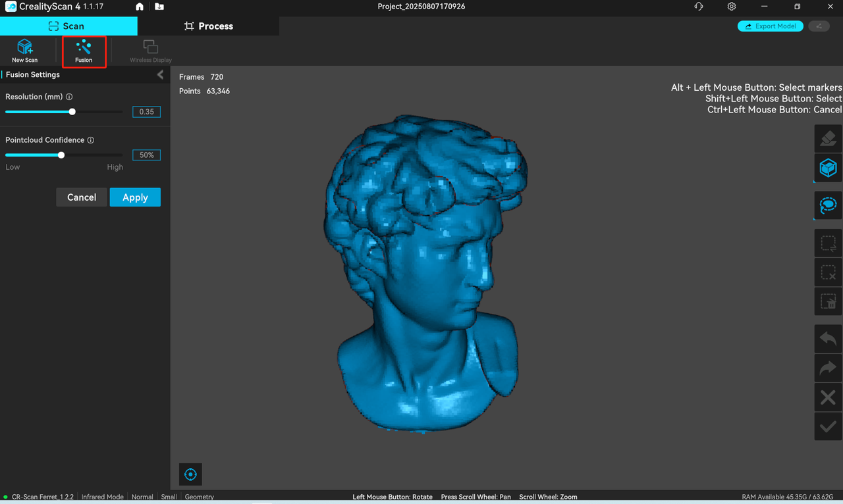The width and height of the screenshot is (843, 504).
Task: Click the undo arrow in right toolbar
Action: pos(828,340)
